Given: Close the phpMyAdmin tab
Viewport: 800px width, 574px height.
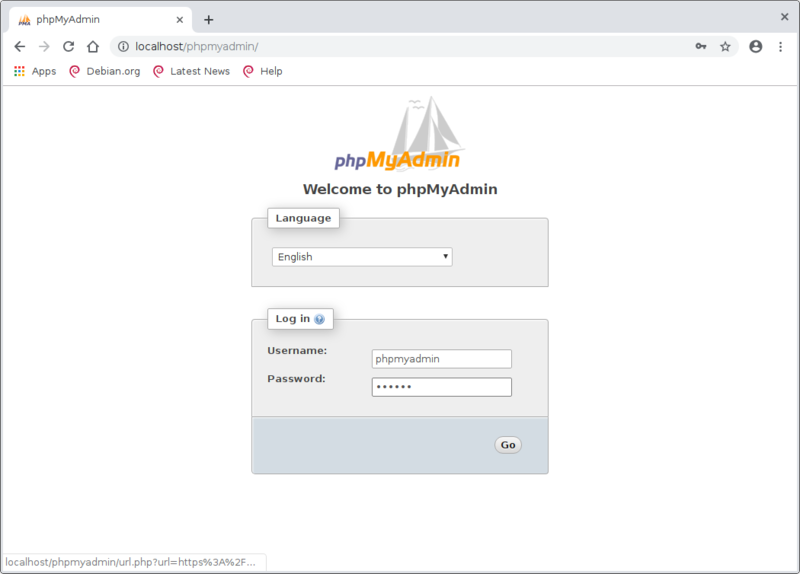Looking at the screenshot, I should click(x=180, y=20).
